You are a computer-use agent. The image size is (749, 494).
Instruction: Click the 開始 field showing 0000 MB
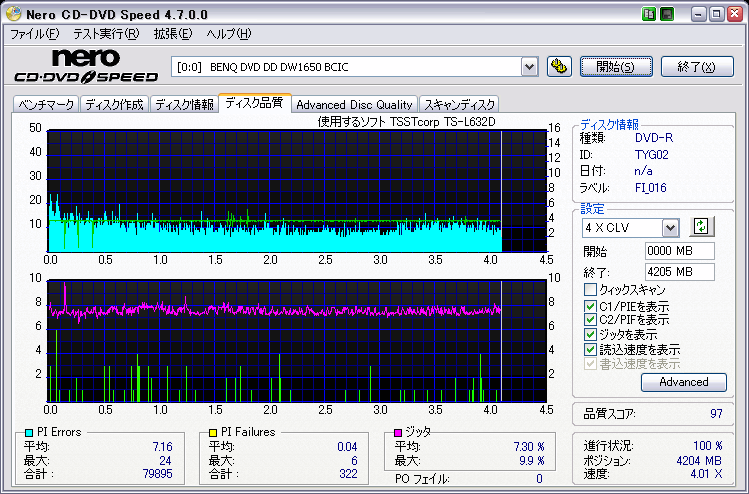[x=680, y=251]
